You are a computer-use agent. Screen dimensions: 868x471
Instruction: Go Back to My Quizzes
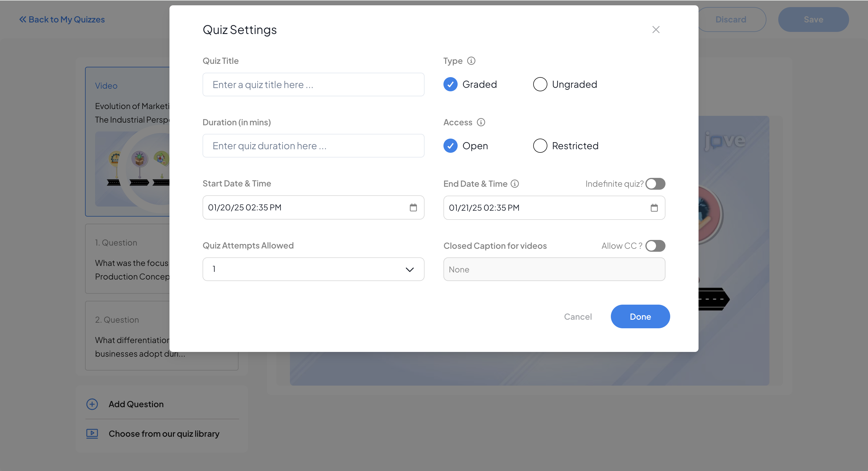tap(62, 19)
